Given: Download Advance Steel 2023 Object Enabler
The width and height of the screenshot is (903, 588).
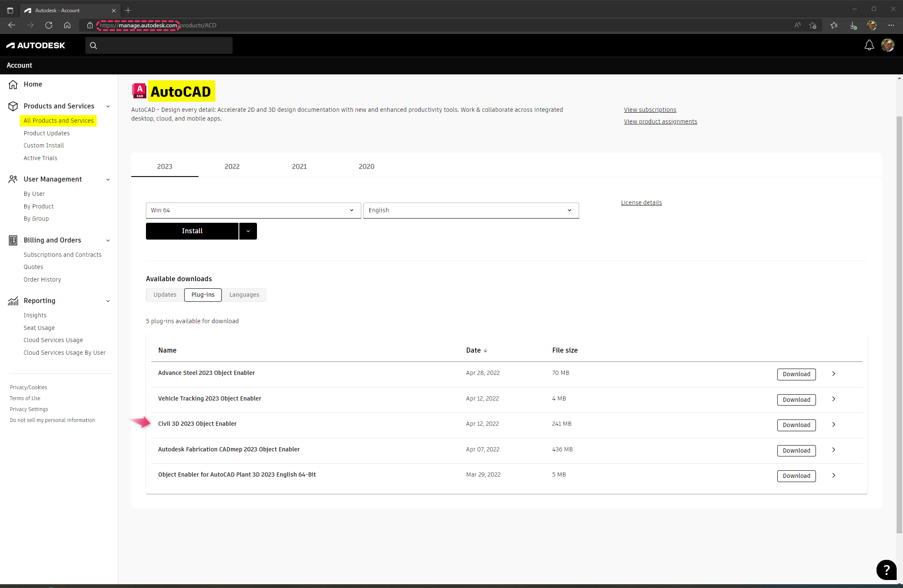Looking at the screenshot, I should (x=796, y=374).
